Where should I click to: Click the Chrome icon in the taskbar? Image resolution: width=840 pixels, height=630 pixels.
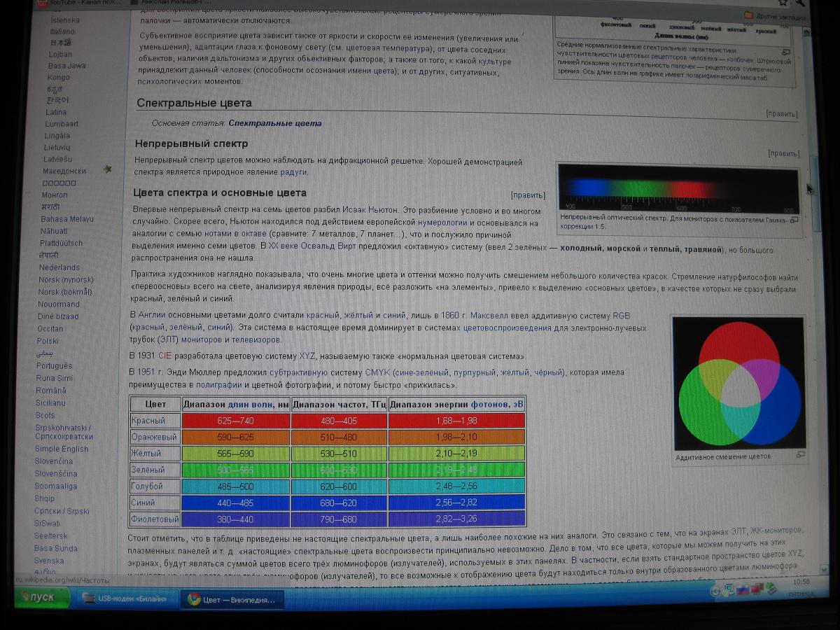pos(193,599)
